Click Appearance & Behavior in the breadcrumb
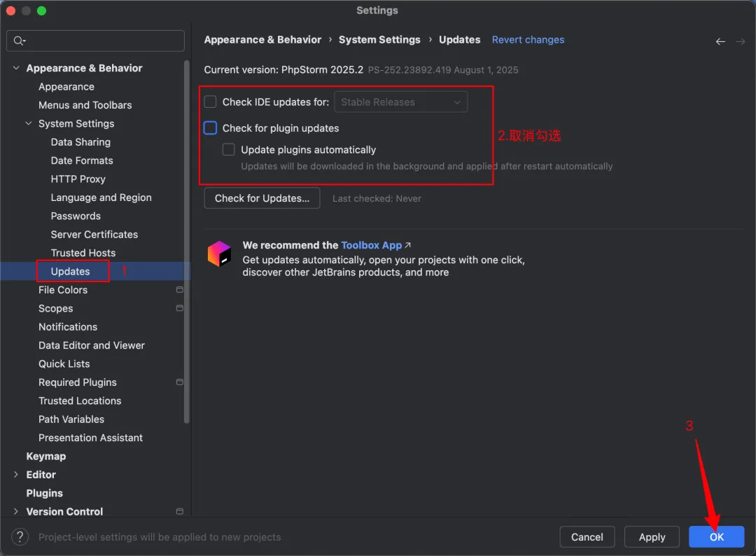Screen dimensions: 756x556 pyautogui.click(x=262, y=39)
